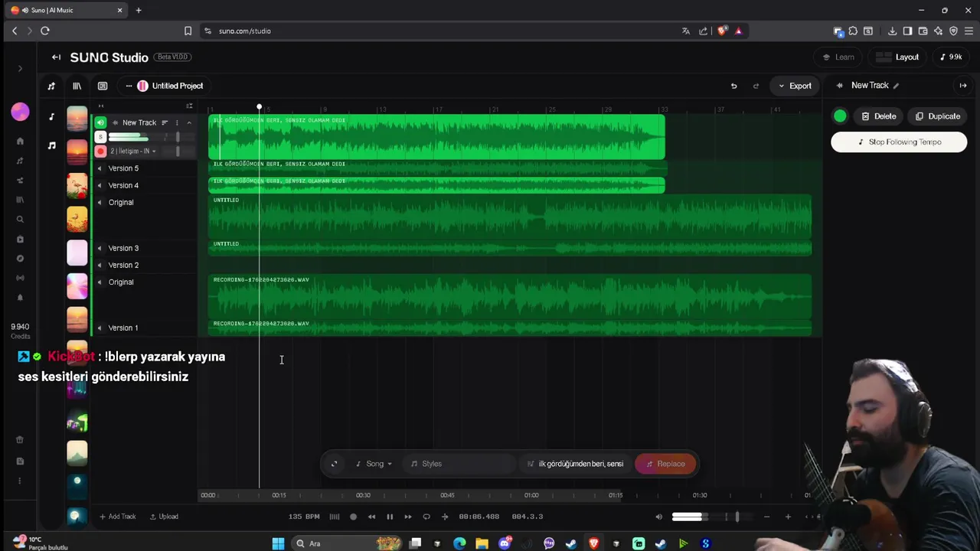
Task: Open New Track more options (vertical dots)
Action: pos(177,122)
